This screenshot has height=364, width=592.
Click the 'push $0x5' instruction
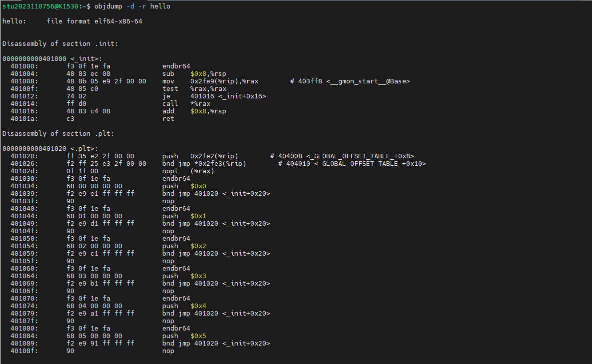click(x=184, y=336)
